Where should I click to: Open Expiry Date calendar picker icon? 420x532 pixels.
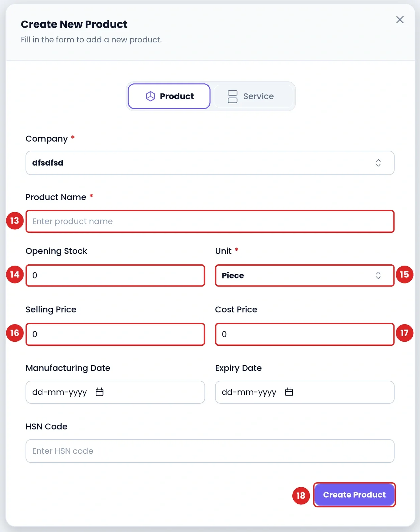[x=289, y=392]
